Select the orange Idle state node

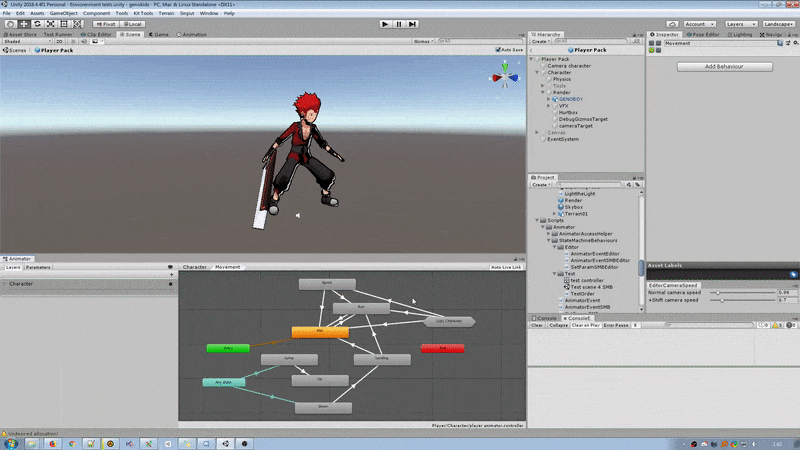319,331
